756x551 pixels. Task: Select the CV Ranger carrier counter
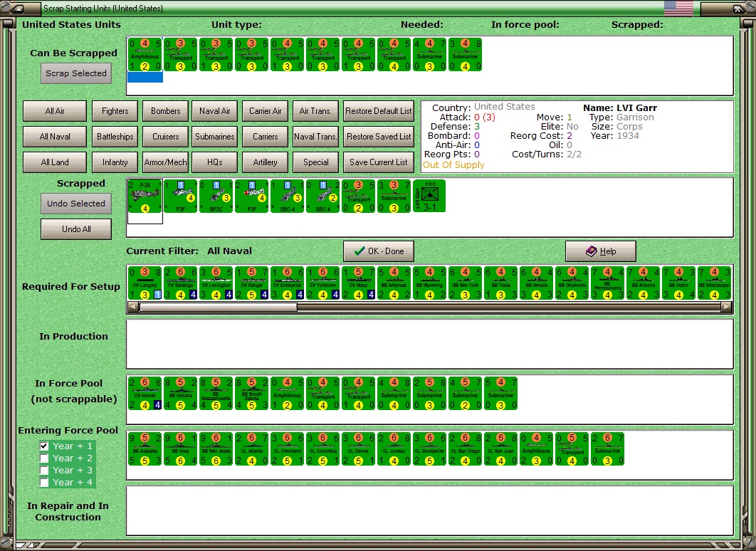point(252,283)
